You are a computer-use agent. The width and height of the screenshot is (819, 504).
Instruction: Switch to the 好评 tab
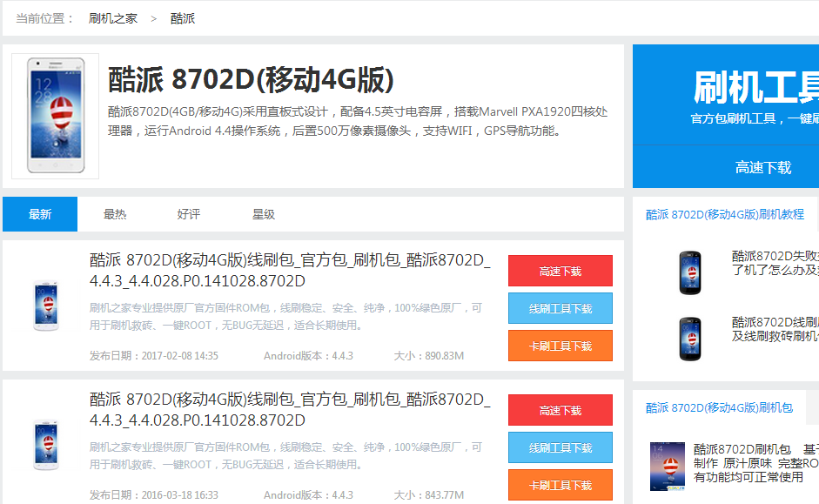(x=189, y=214)
